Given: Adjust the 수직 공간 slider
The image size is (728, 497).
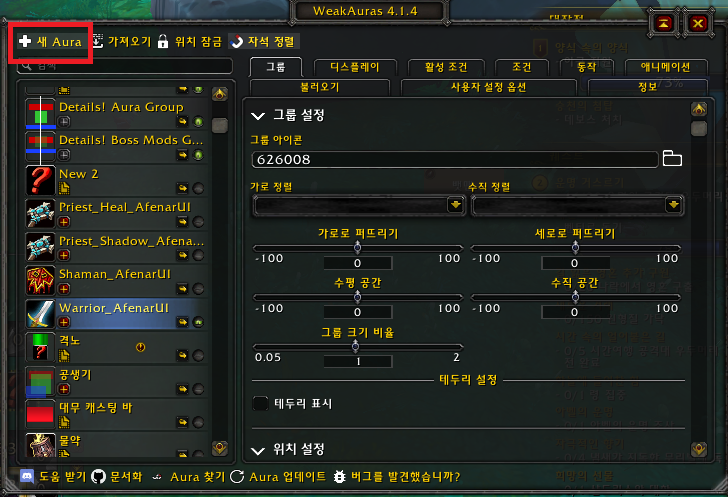Looking at the screenshot, I should pyautogui.click(x=576, y=297).
